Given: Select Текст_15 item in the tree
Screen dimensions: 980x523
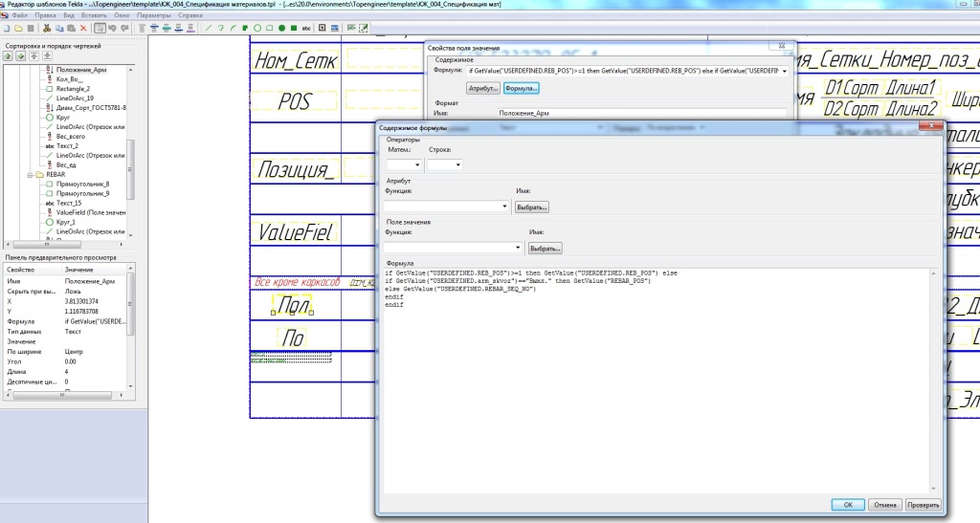Looking at the screenshot, I should (x=68, y=204).
